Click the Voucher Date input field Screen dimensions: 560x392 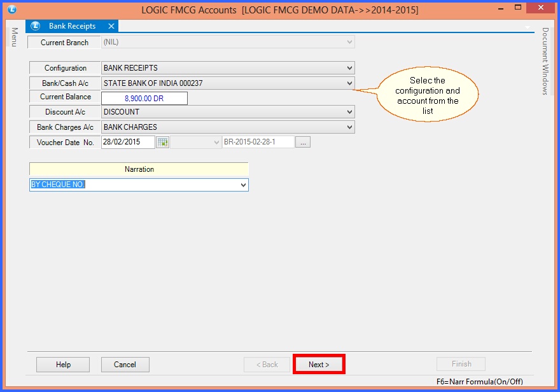tap(128, 143)
